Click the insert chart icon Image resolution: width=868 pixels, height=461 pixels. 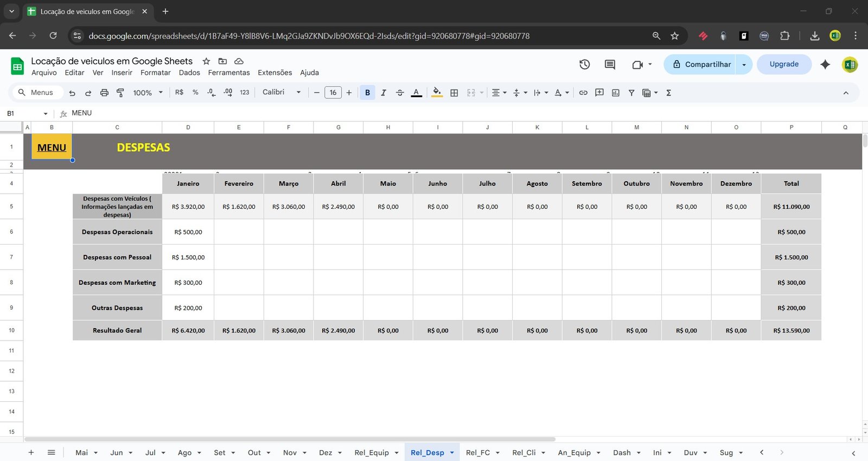pyautogui.click(x=615, y=93)
